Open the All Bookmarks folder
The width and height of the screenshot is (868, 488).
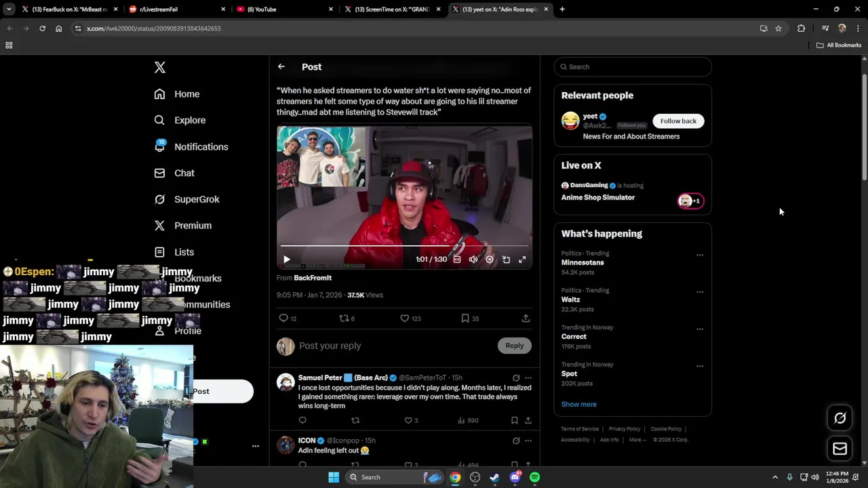click(x=839, y=45)
